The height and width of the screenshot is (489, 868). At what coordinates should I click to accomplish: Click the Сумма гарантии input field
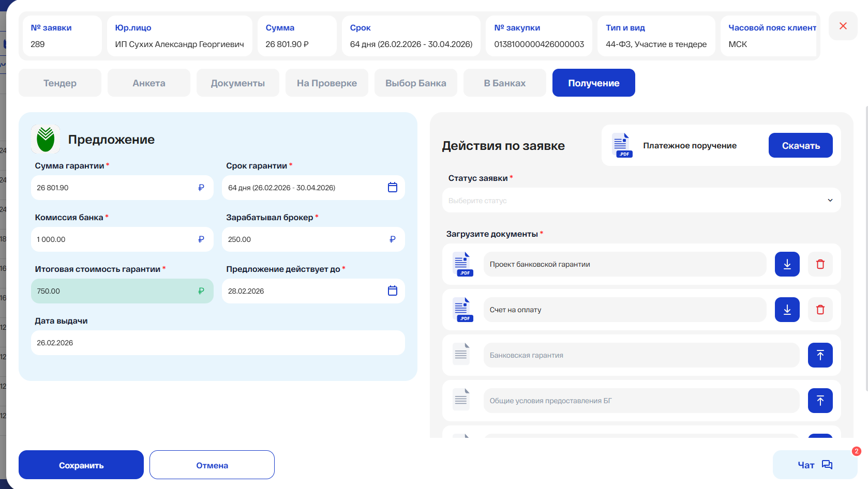coord(122,188)
